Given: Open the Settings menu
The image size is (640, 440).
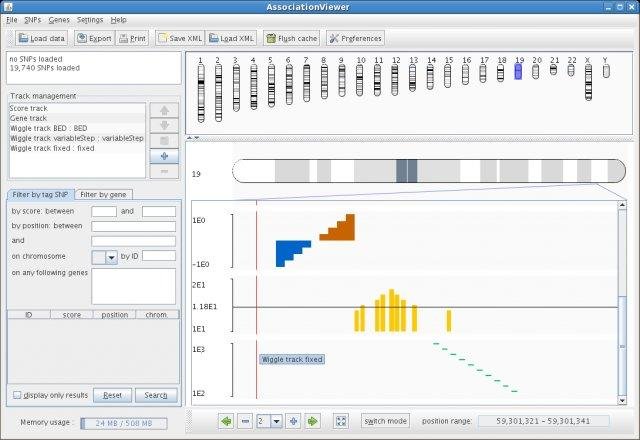Looking at the screenshot, I should pos(90,20).
